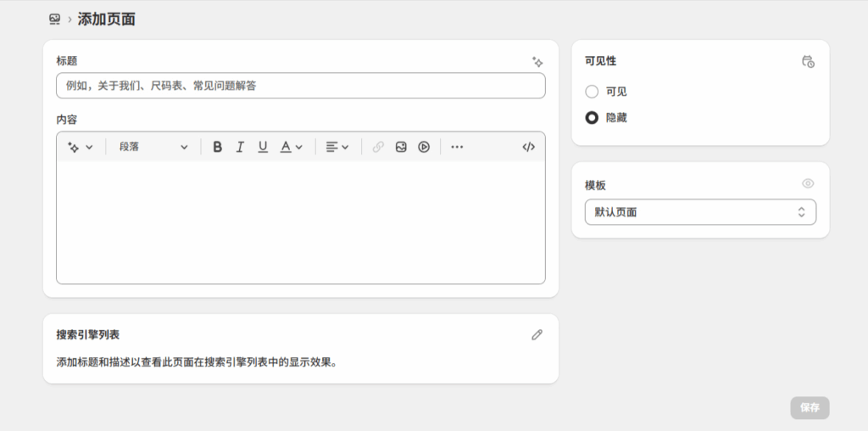The width and height of the screenshot is (868, 431).
Task: Select the 可见 radio option
Action: 592,92
